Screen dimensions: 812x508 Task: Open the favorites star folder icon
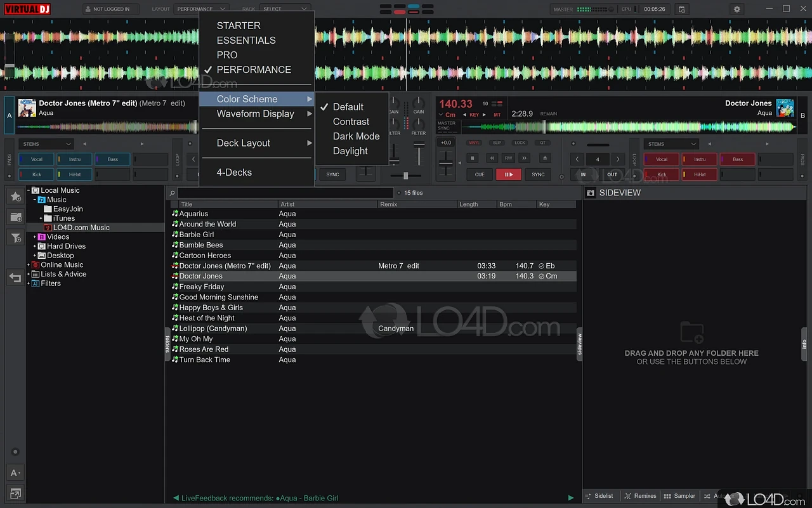(15, 196)
